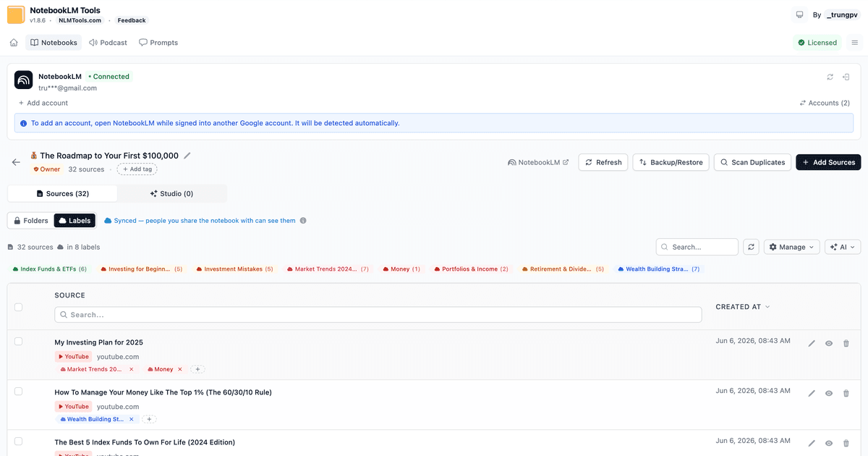Delete My Investing Plan for 2025 trash icon
Image resolution: width=868 pixels, height=456 pixels.
pos(846,344)
